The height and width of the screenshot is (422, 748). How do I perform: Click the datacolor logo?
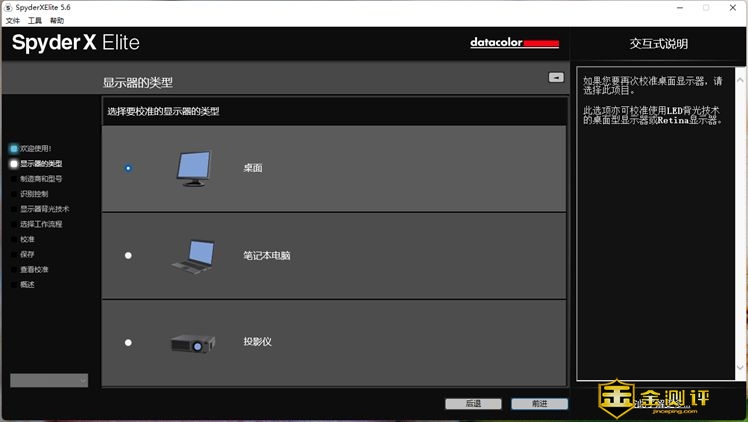click(x=514, y=43)
